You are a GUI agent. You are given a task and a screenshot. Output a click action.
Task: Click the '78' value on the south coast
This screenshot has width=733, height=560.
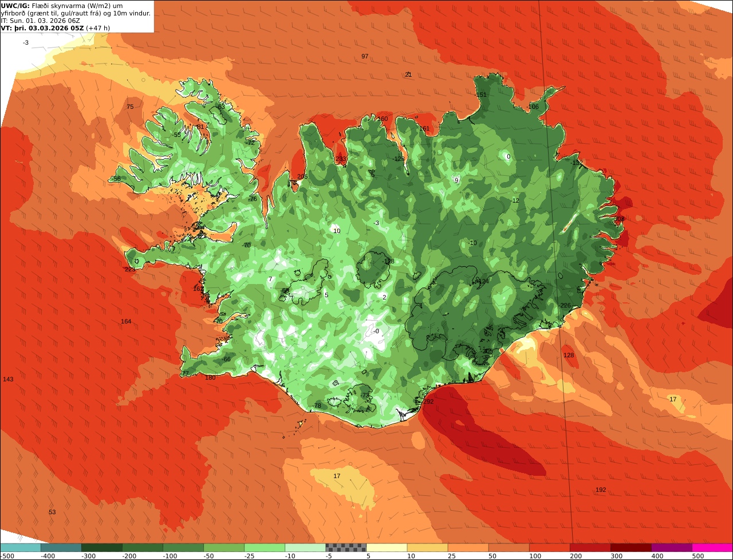(318, 406)
